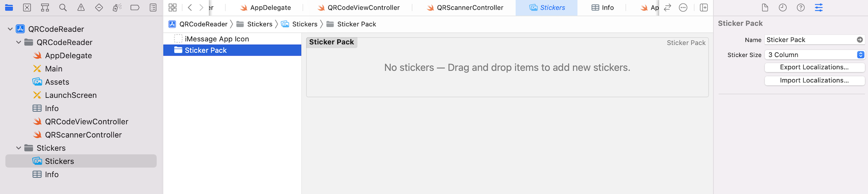868x194 pixels.
Task: Select iMessage App Icon in asset list
Action: point(217,39)
